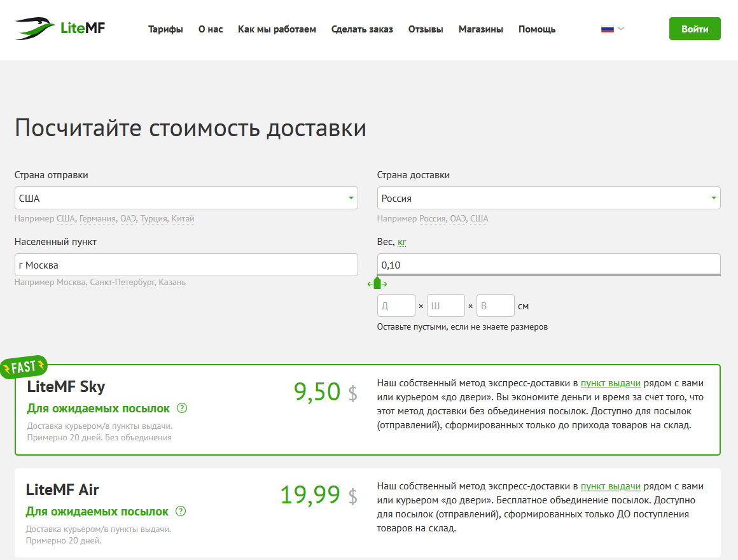
Task: Click the кг unit link
Action: click(401, 242)
